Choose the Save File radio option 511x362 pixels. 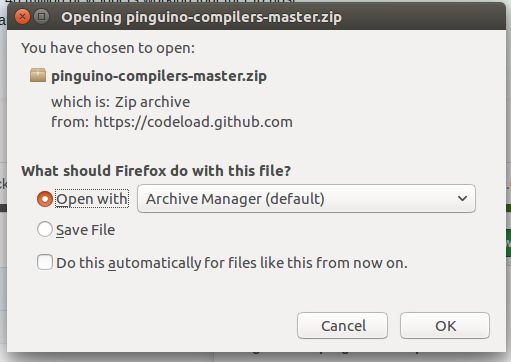coord(45,229)
